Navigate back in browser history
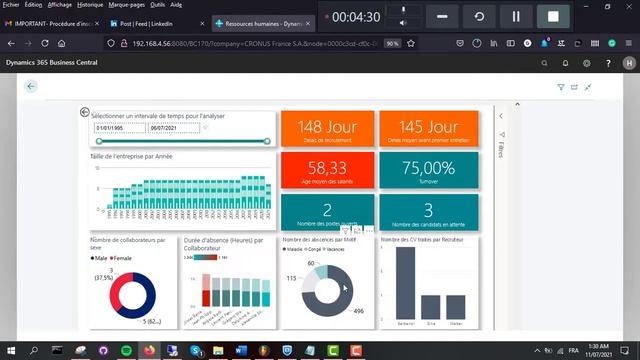640x360 pixels. click(x=11, y=43)
